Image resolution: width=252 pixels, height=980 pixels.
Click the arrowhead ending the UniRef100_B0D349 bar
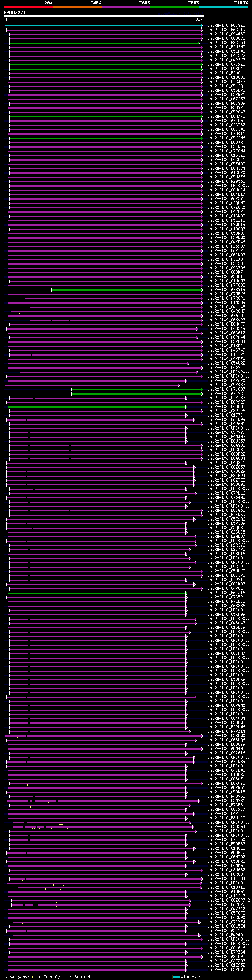point(197,329)
